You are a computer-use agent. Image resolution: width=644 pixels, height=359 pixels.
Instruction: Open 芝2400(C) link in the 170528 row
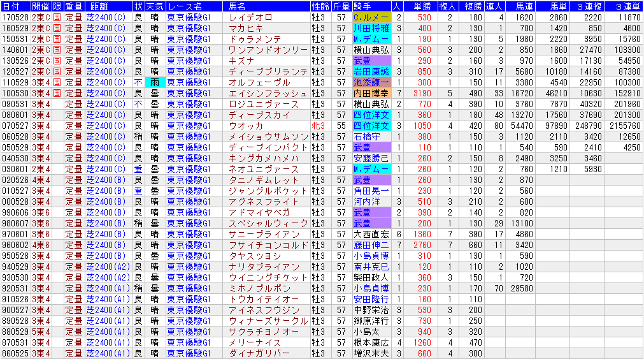(x=106, y=17)
